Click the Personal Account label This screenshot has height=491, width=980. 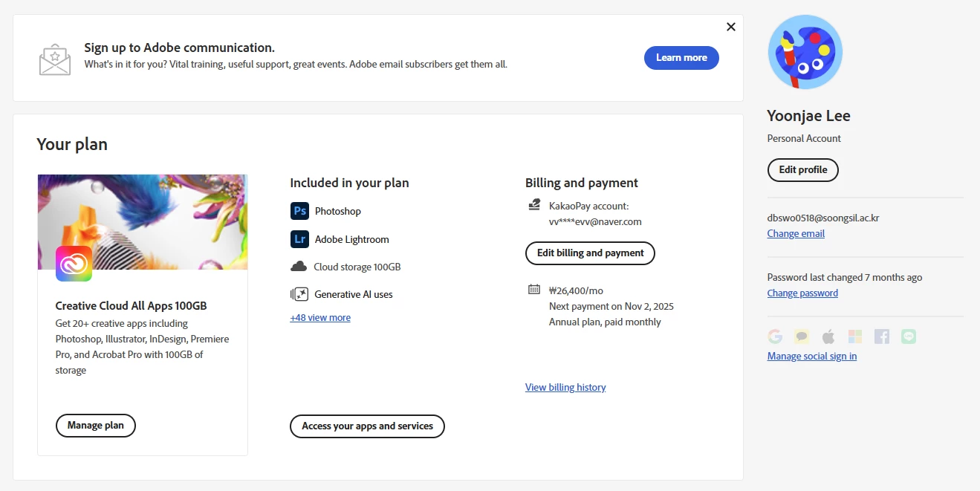click(804, 138)
